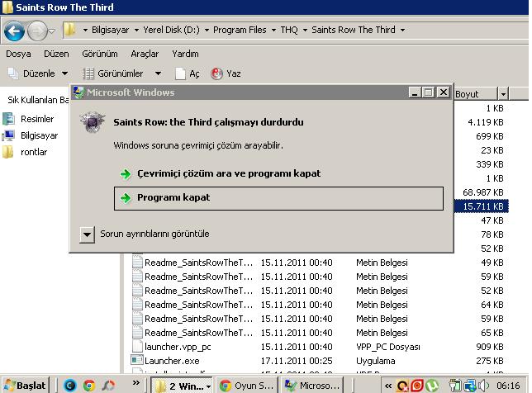The width and height of the screenshot is (532, 393).
Task: Open recent pages dropdown next to forward arrow
Action: pyautogui.click(x=51, y=31)
